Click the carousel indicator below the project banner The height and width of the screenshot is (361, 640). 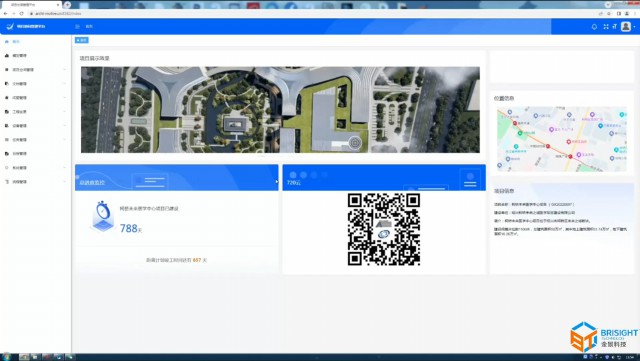(x=262, y=156)
